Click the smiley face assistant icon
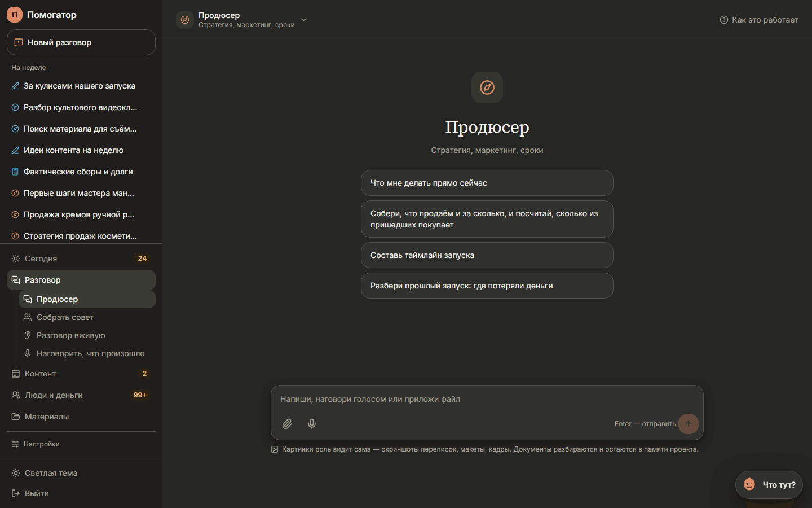Viewport: 812px width, 508px height. coord(749,484)
